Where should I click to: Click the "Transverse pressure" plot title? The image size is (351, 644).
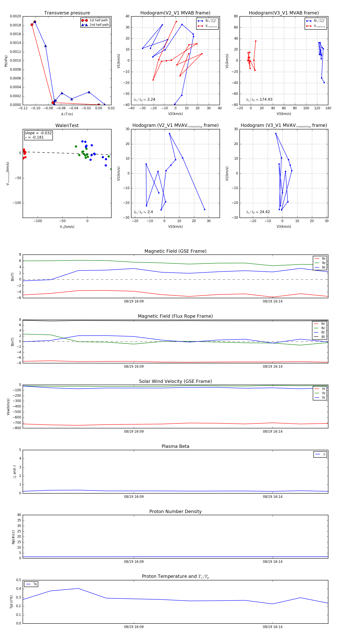pos(67,13)
